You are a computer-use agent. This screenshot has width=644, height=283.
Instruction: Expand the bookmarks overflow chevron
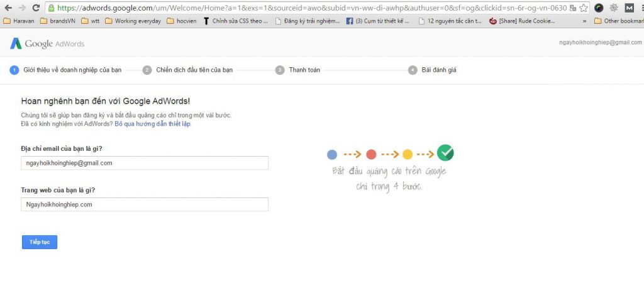click(584, 21)
